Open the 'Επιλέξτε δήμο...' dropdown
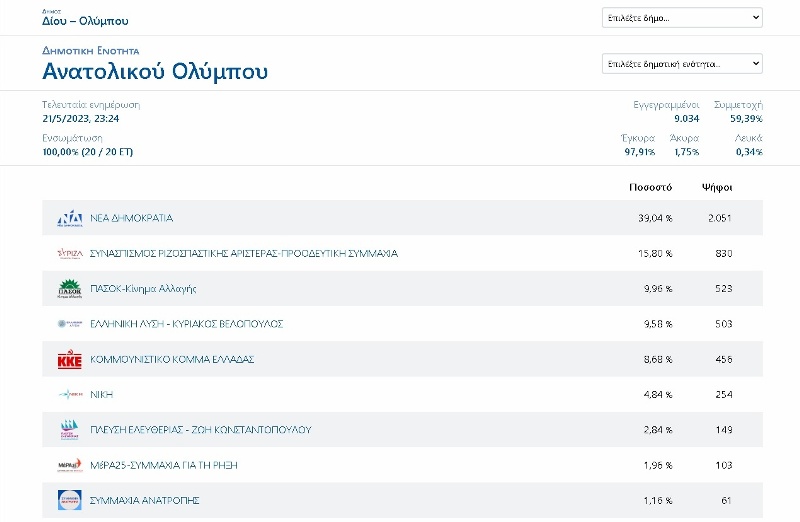Viewport: 800px width, 522px height. [682, 17]
